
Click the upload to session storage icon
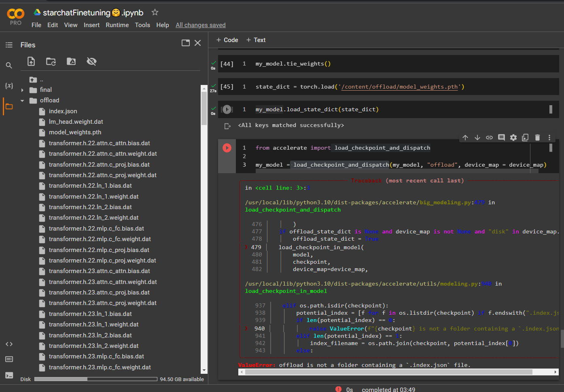click(31, 61)
